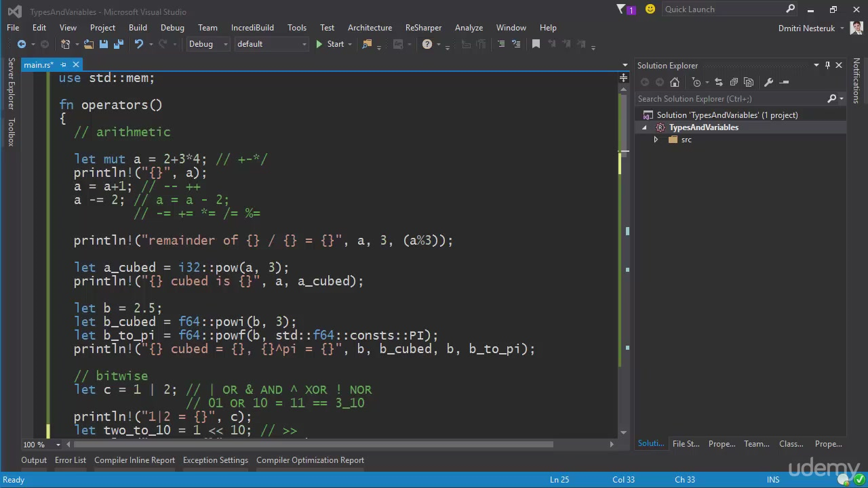The height and width of the screenshot is (488, 868).
Task: Click the notifications flag icon
Action: point(622,9)
